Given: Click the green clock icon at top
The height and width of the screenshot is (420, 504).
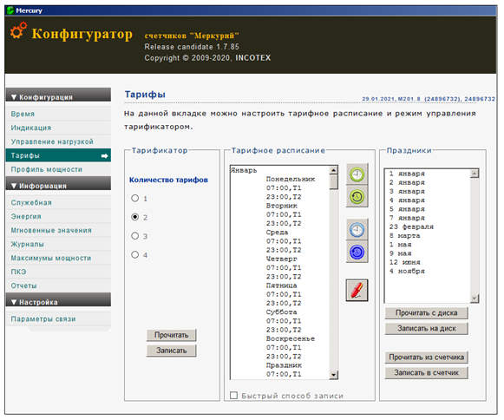Looking at the screenshot, I should pyautogui.click(x=357, y=174).
